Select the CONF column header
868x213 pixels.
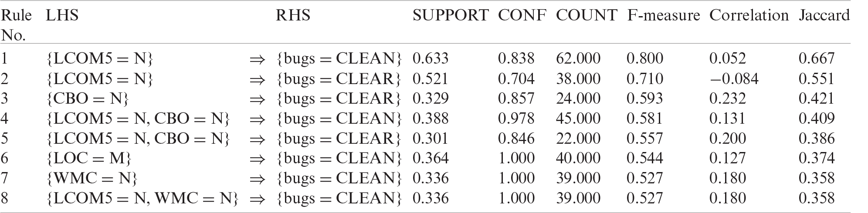(522, 16)
